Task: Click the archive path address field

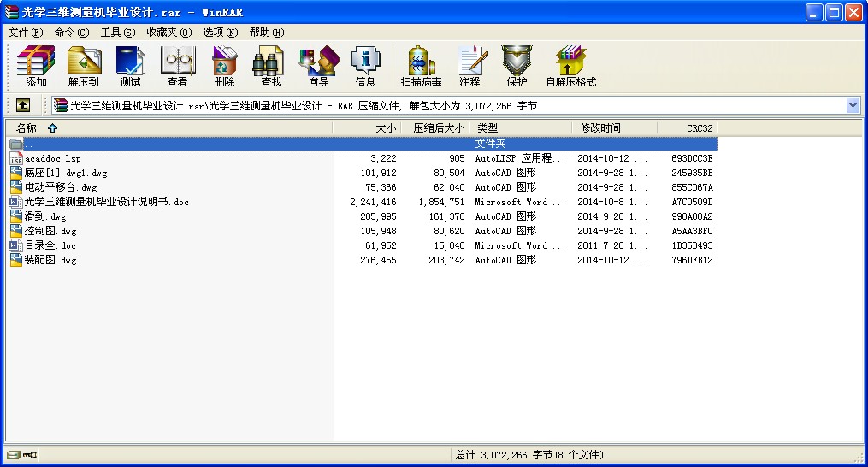Action: (456, 105)
